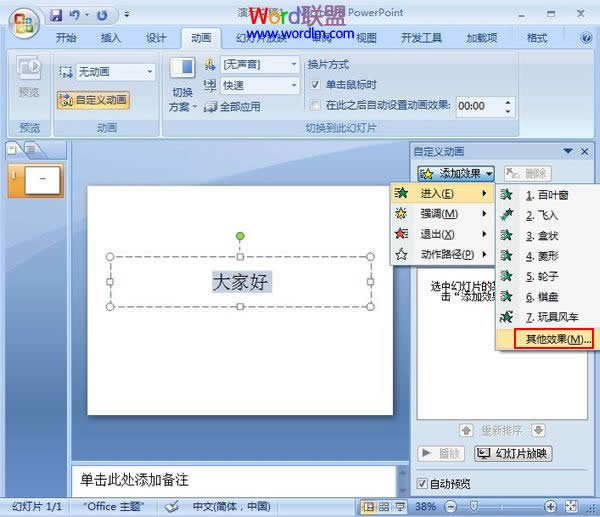600x517 pixels.
Task: Click the transition time input field
Action: [479, 106]
